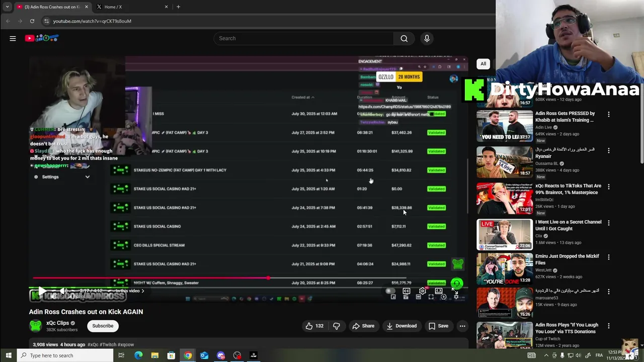
Task: Click the #xqcow hashtag link
Action: pos(126,344)
